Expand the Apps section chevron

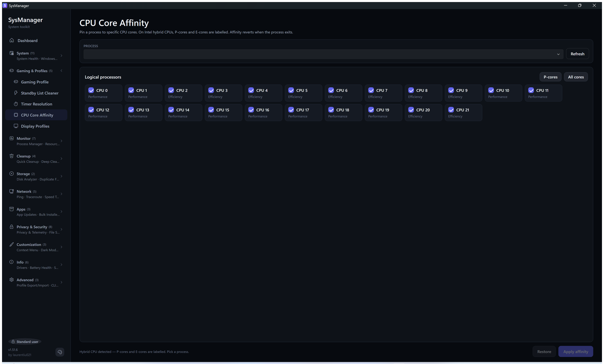pos(62,212)
